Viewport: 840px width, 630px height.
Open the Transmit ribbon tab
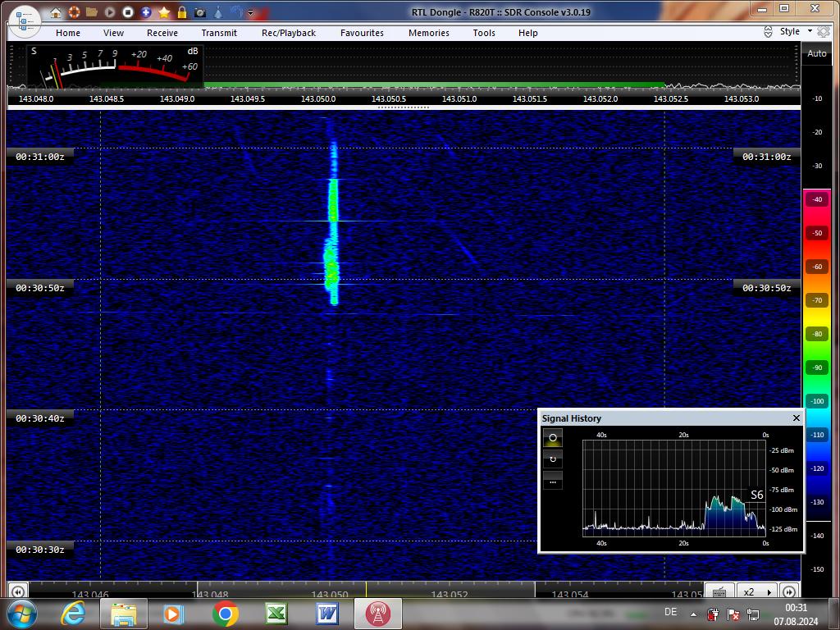(x=219, y=33)
